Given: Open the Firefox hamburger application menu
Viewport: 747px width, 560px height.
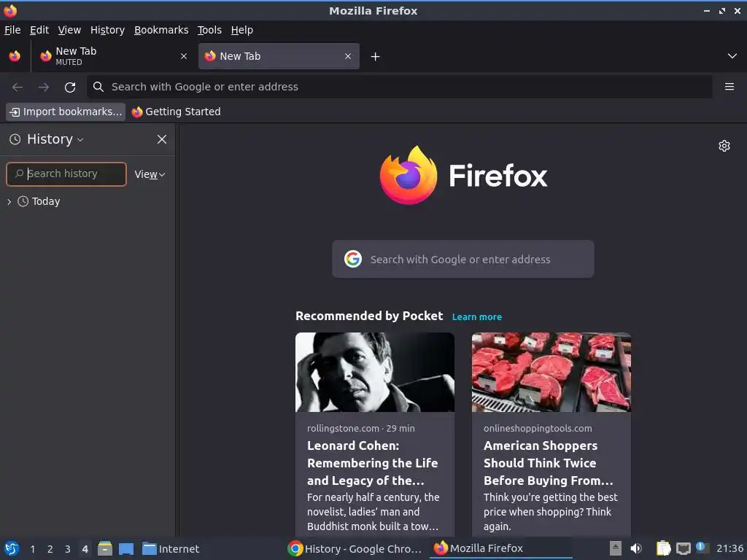Looking at the screenshot, I should [729, 87].
